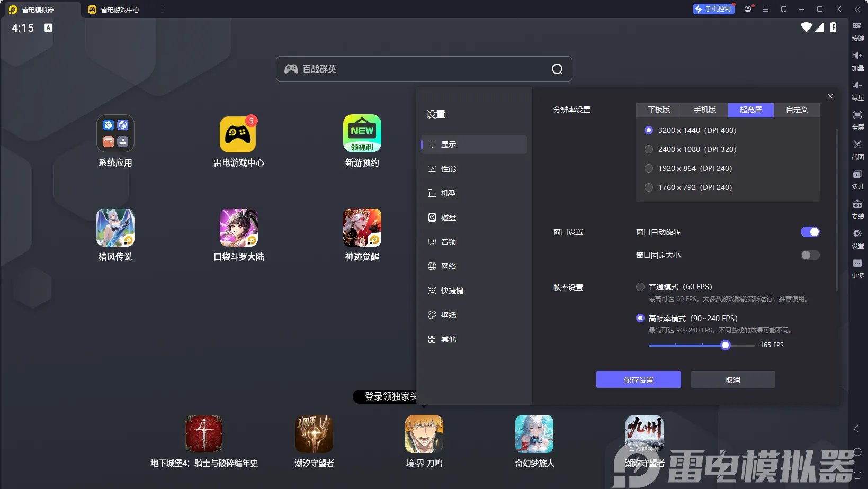Open 境·界 刀鸣 game icon
Screen dimensions: 868x489
point(424,434)
